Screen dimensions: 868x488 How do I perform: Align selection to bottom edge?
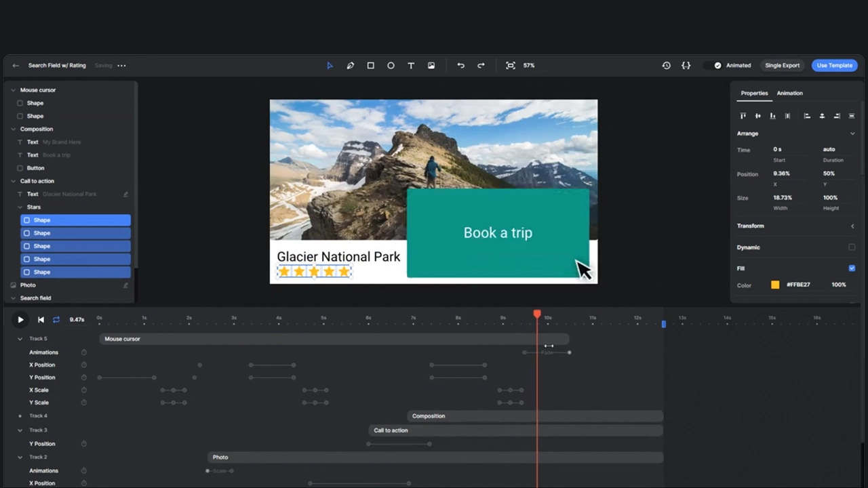pos(772,116)
